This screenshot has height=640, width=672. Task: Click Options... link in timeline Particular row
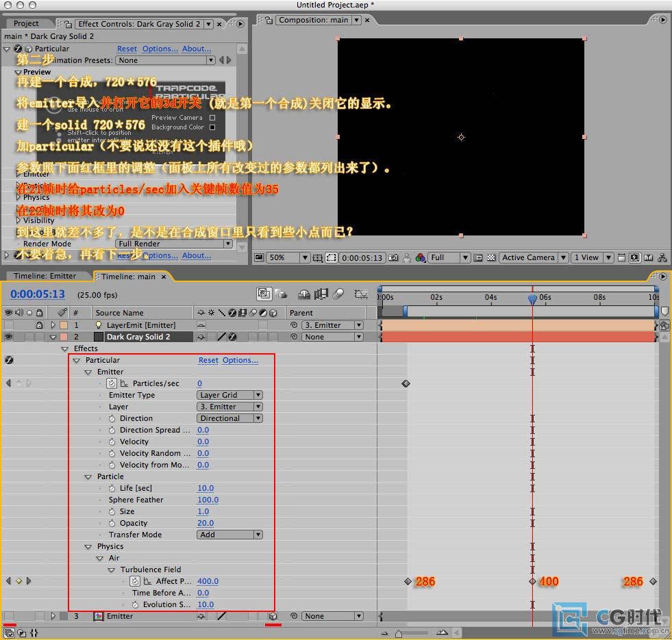click(x=240, y=360)
